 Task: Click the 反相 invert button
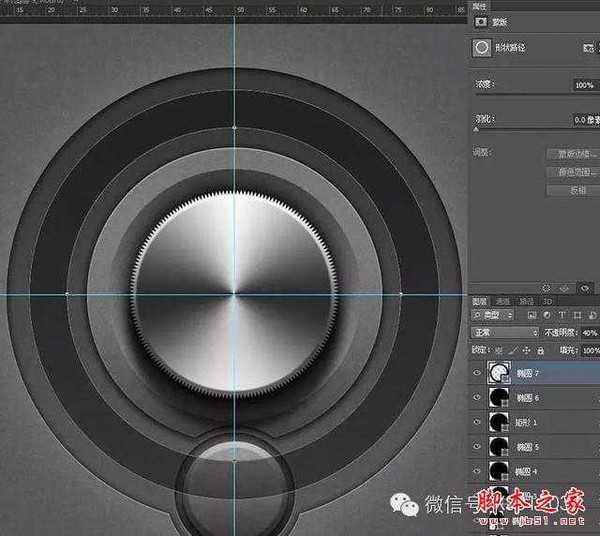(577, 189)
